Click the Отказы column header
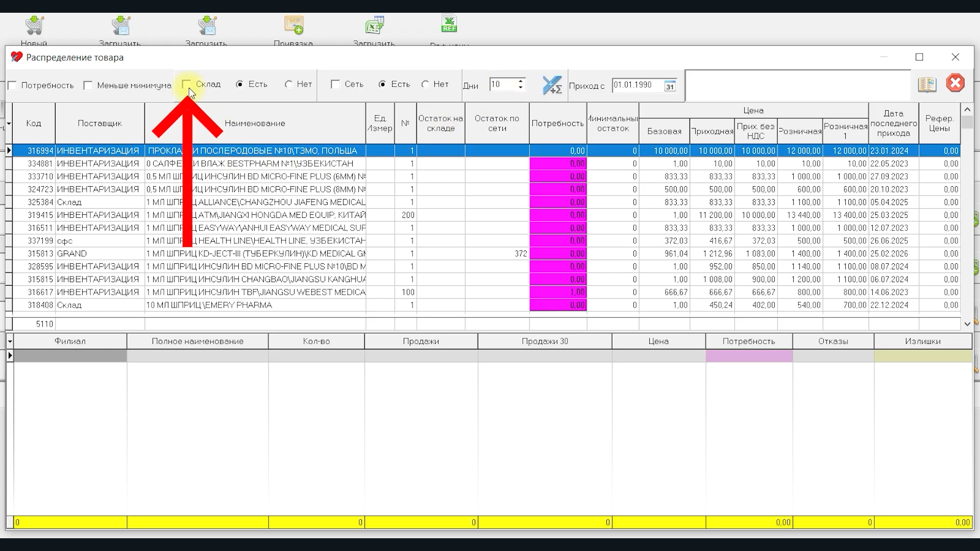 click(833, 341)
